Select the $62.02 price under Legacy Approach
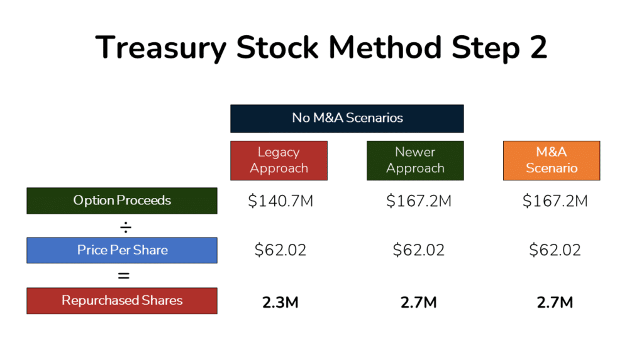The height and width of the screenshot is (362, 644). click(280, 250)
